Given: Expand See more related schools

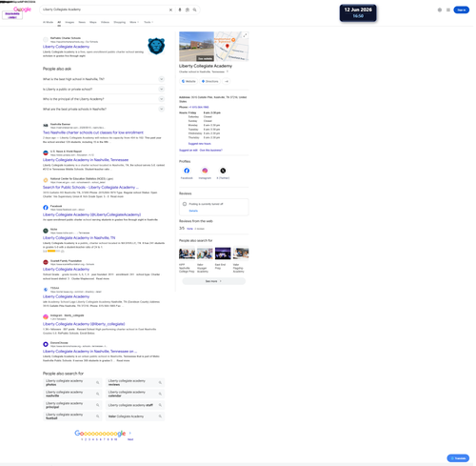Looking at the screenshot, I should [x=213, y=281].
